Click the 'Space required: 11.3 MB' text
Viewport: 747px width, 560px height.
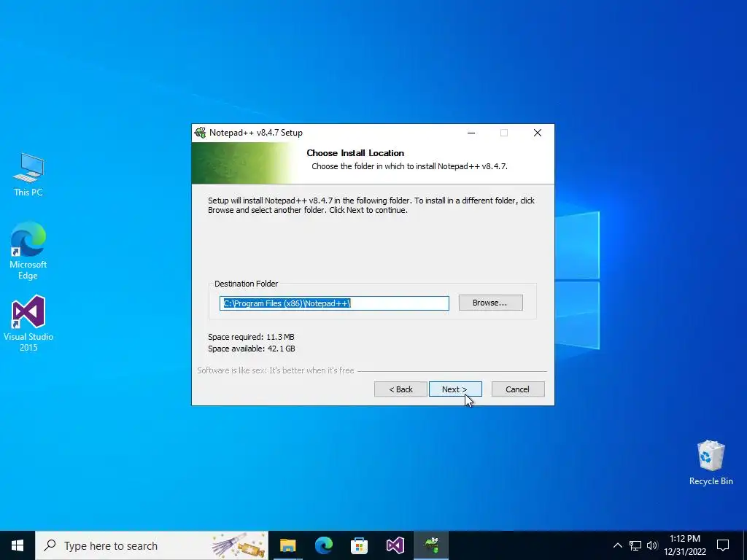[251, 337]
